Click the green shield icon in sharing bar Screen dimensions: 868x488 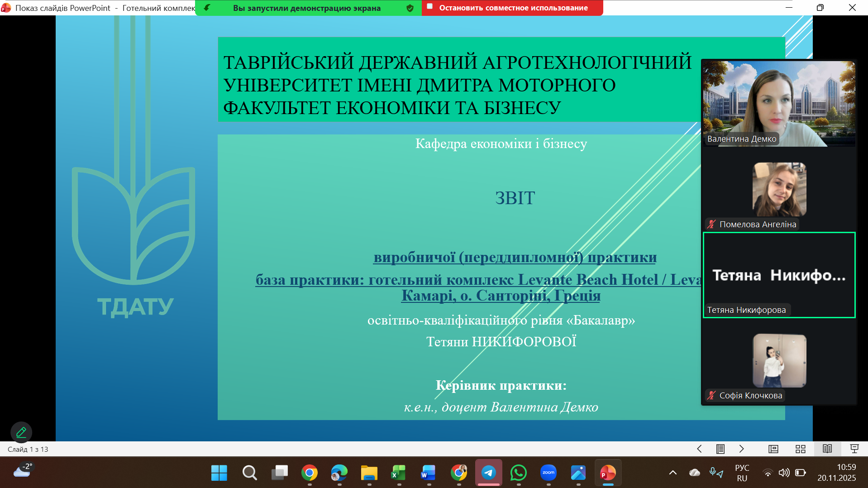[410, 8]
